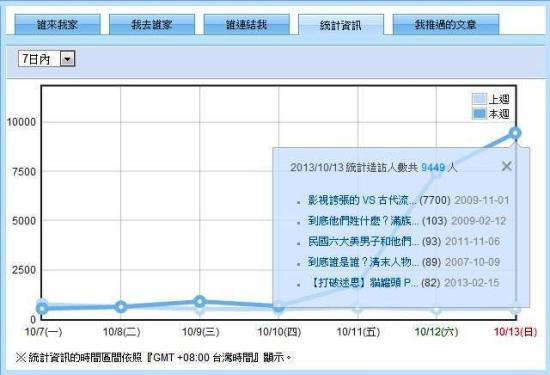Click the 10/13(日) axis label
This screenshot has width=550, height=375.
point(515,332)
